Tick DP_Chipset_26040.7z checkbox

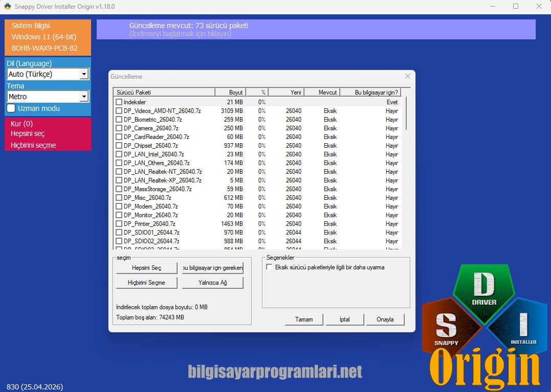click(119, 146)
